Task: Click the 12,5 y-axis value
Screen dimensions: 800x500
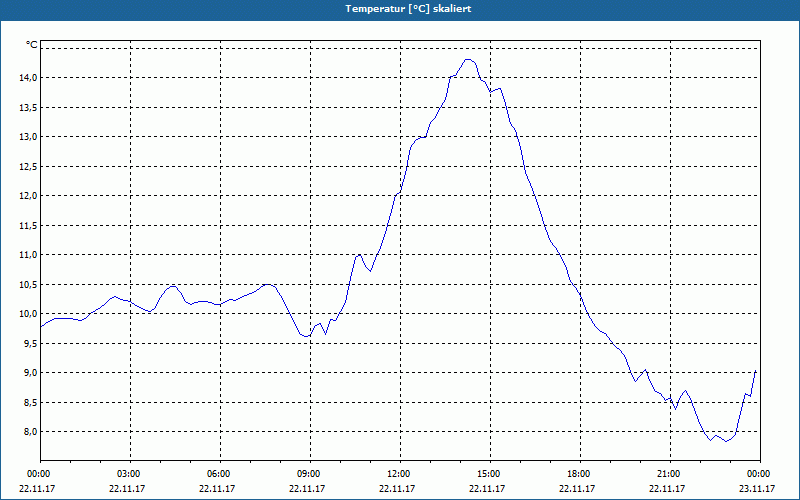Action: point(28,166)
